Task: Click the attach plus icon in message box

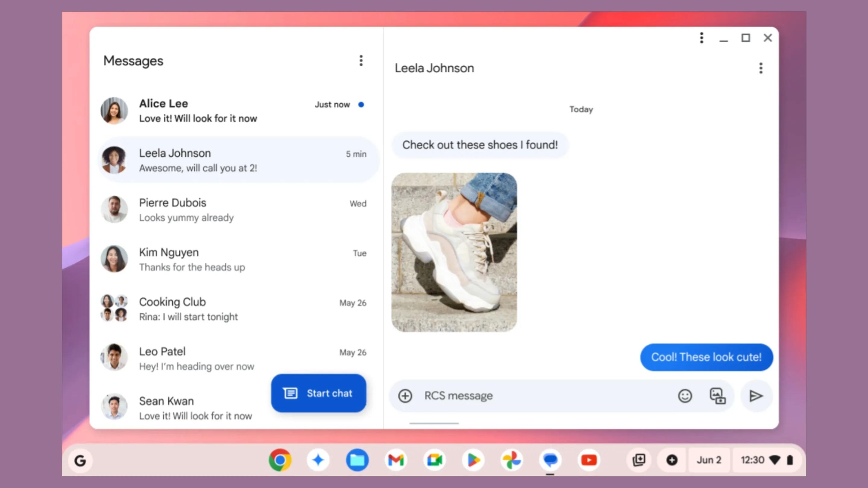Action: pyautogui.click(x=405, y=396)
